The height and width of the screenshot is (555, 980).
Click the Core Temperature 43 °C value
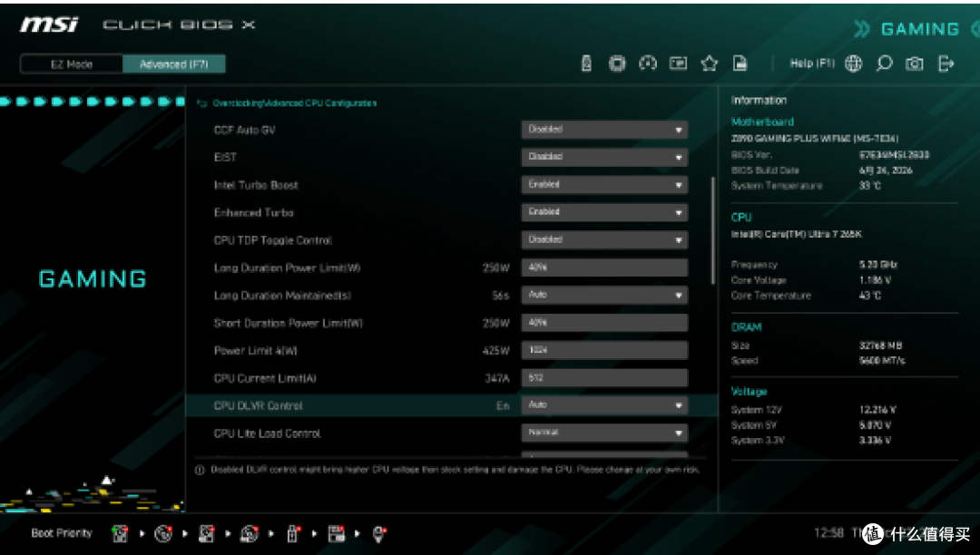(869, 296)
